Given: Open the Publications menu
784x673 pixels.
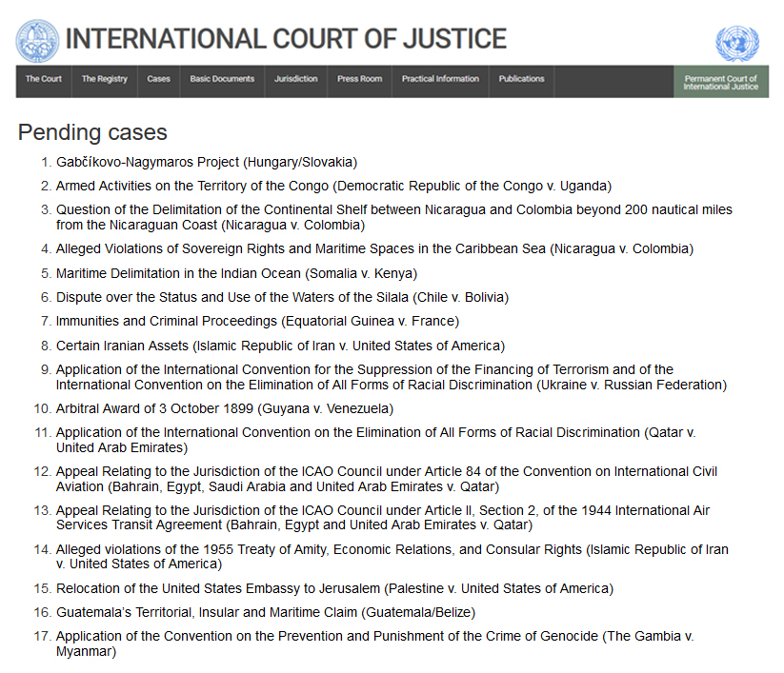Looking at the screenshot, I should click(521, 80).
